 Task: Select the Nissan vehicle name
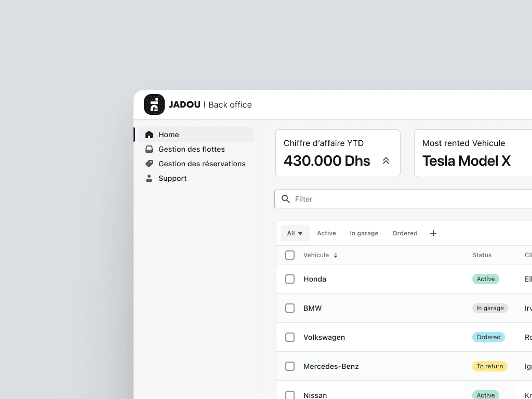[x=315, y=395]
